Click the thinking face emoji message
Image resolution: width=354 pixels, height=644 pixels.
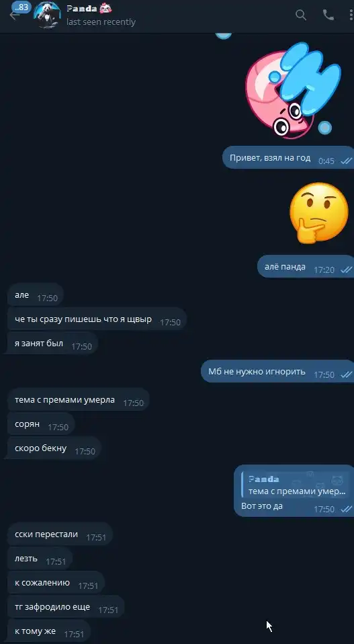[x=318, y=212]
